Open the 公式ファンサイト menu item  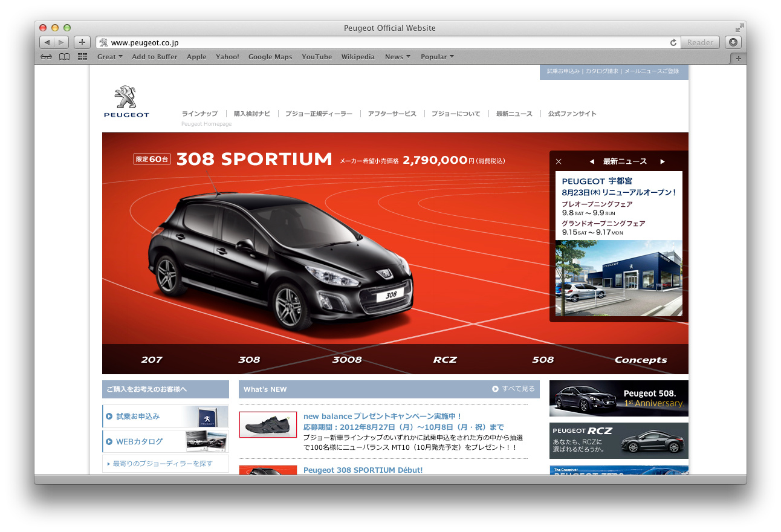(x=572, y=114)
